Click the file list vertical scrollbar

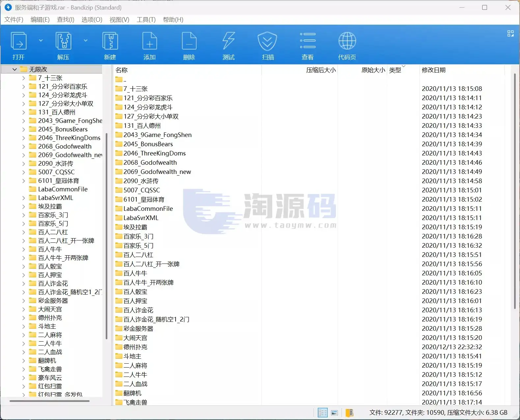pos(515,191)
